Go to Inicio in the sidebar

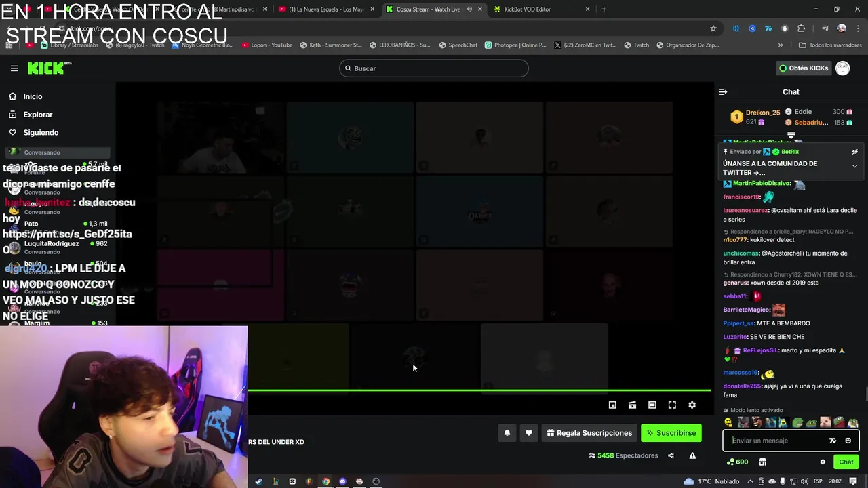pyautogui.click(x=33, y=96)
